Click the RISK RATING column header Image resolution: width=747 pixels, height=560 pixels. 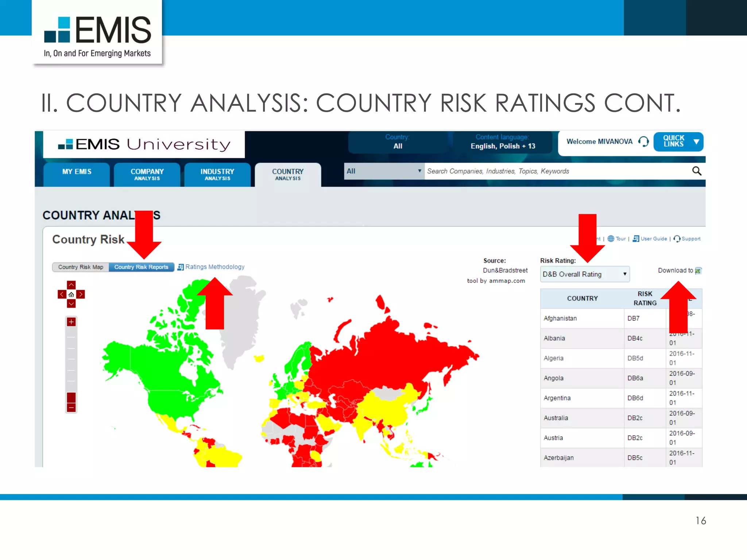click(x=645, y=299)
